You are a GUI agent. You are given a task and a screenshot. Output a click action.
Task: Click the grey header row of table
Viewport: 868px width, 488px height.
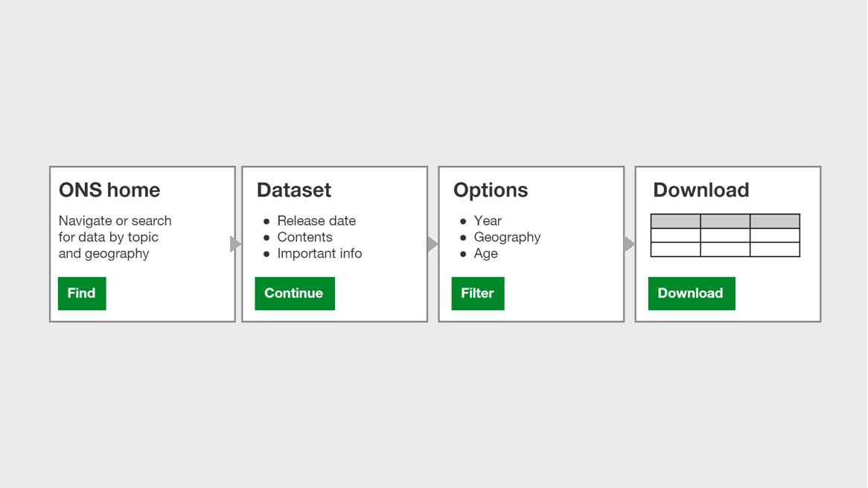click(725, 221)
